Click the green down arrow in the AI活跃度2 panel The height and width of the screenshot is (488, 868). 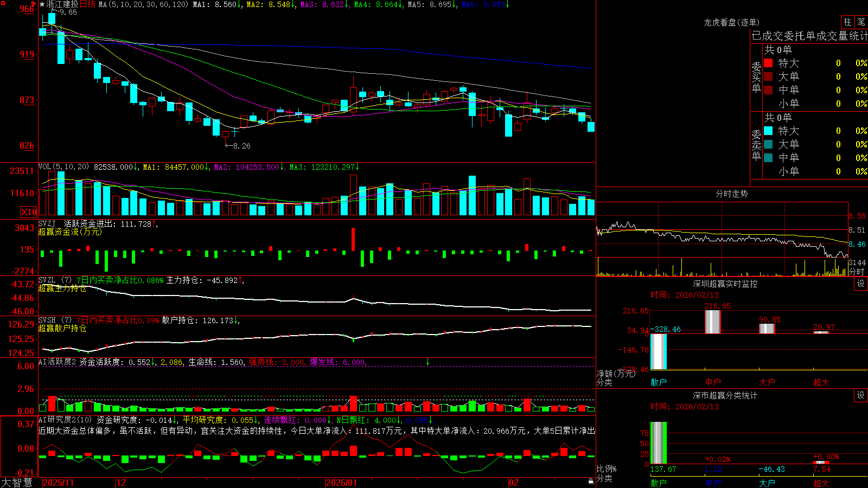[427, 362]
